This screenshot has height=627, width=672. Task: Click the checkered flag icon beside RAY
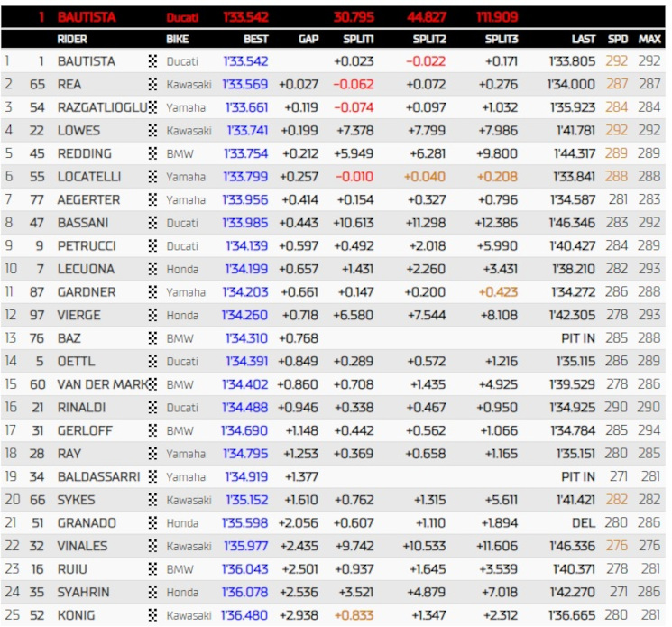click(x=152, y=454)
